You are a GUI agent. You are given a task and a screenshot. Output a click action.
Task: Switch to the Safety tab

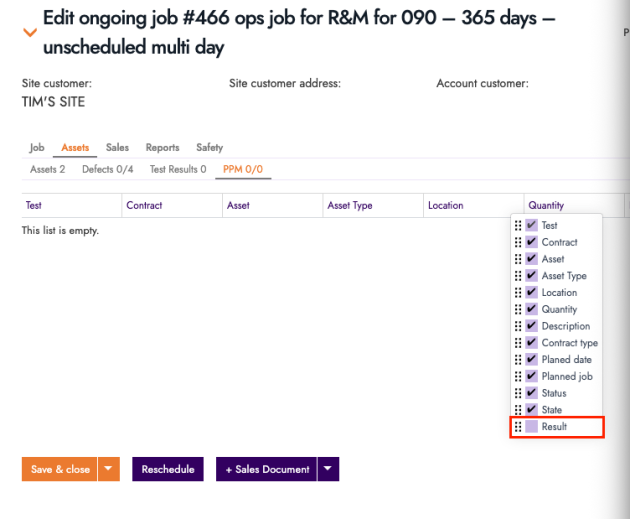click(209, 148)
